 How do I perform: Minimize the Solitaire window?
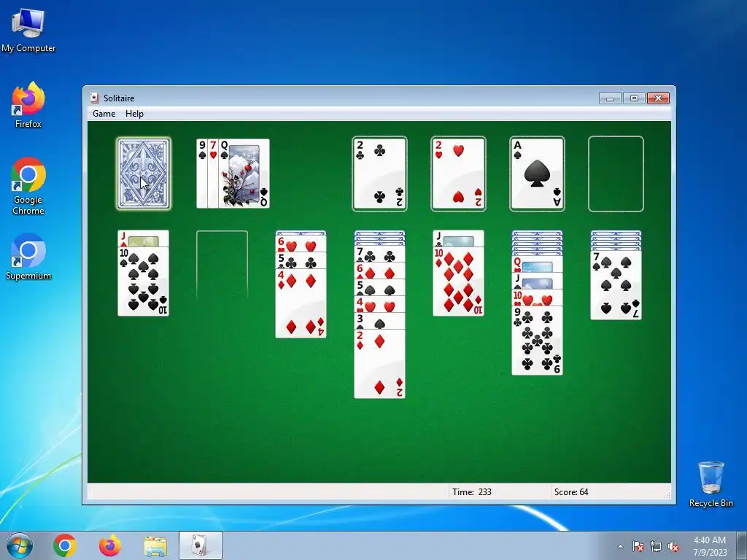(610, 98)
